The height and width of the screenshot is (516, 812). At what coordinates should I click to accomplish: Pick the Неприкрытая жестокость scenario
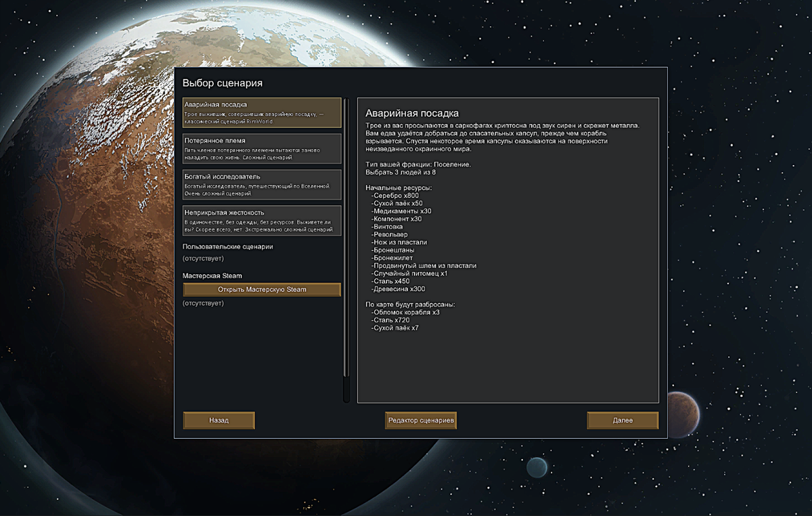tap(262, 221)
